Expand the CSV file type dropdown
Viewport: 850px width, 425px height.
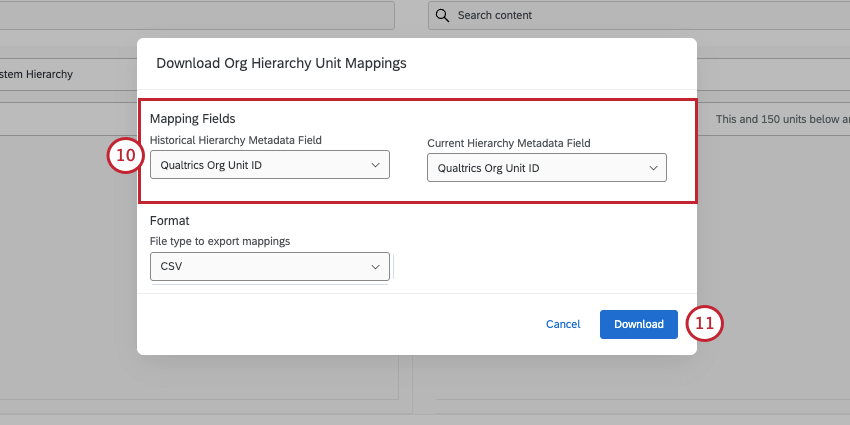point(269,267)
